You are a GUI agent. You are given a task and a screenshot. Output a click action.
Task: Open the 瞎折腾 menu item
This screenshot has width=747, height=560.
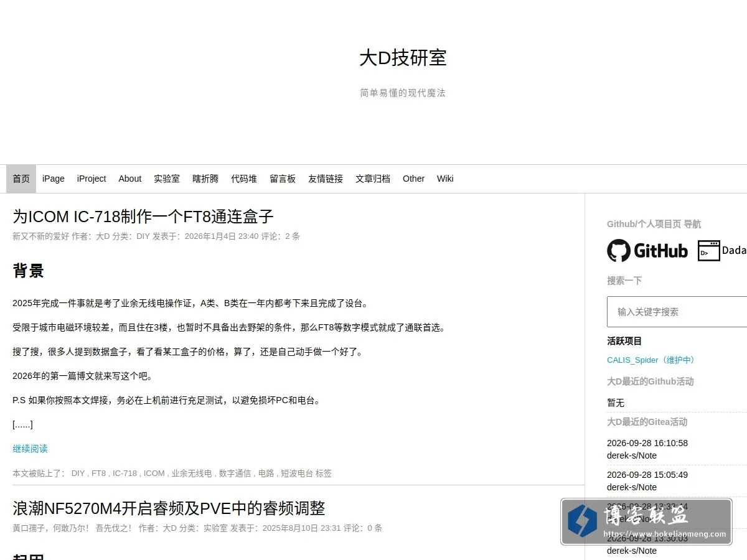click(205, 179)
